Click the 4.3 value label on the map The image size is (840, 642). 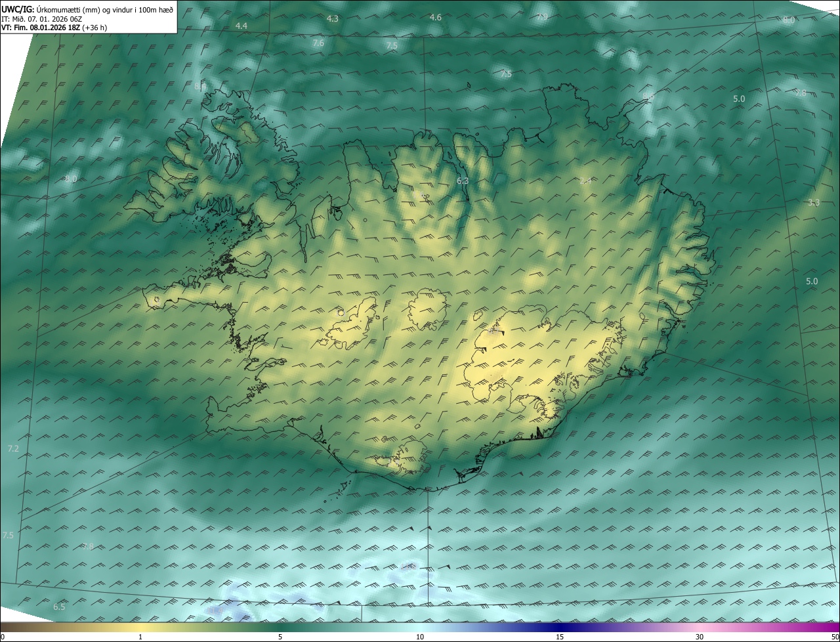tap(333, 19)
